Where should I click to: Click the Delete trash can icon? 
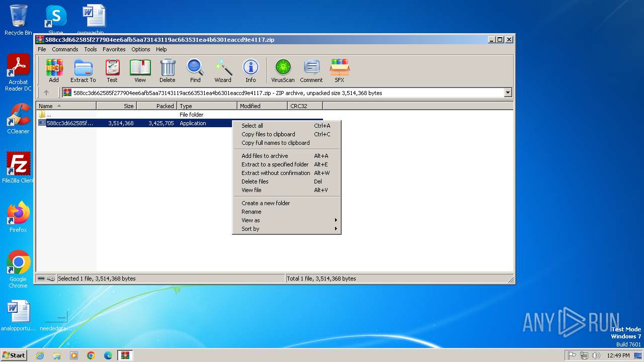coord(168,71)
